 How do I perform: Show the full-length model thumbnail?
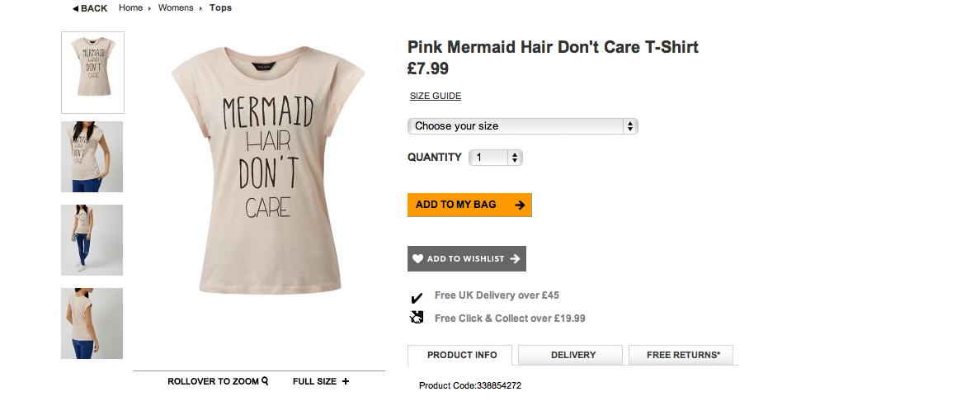[92, 240]
